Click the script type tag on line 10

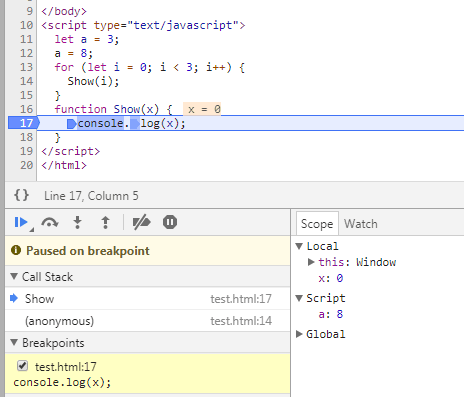click(143, 25)
